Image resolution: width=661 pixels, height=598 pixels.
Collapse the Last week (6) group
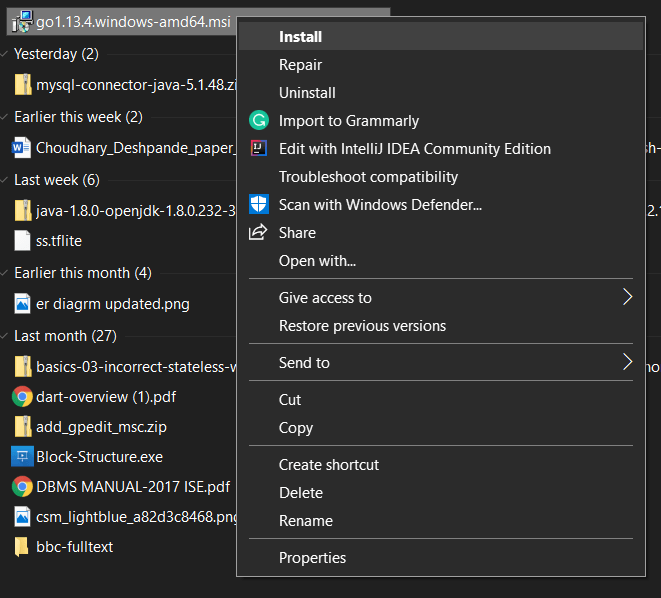(6, 180)
